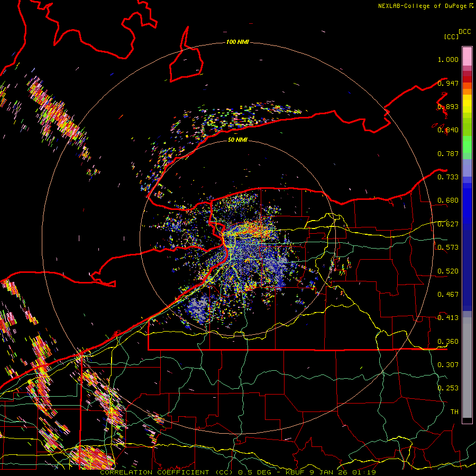The height and width of the screenshot is (476, 476).
Task: Click the 1.000 value on the color scale
Action: tap(448, 59)
